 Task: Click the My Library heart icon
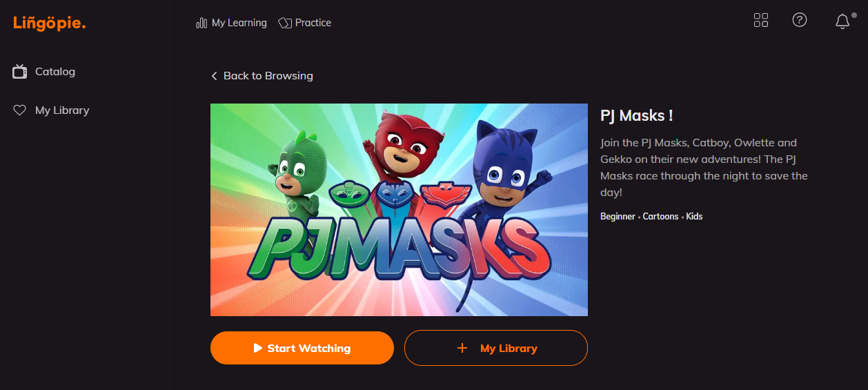(20, 110)
